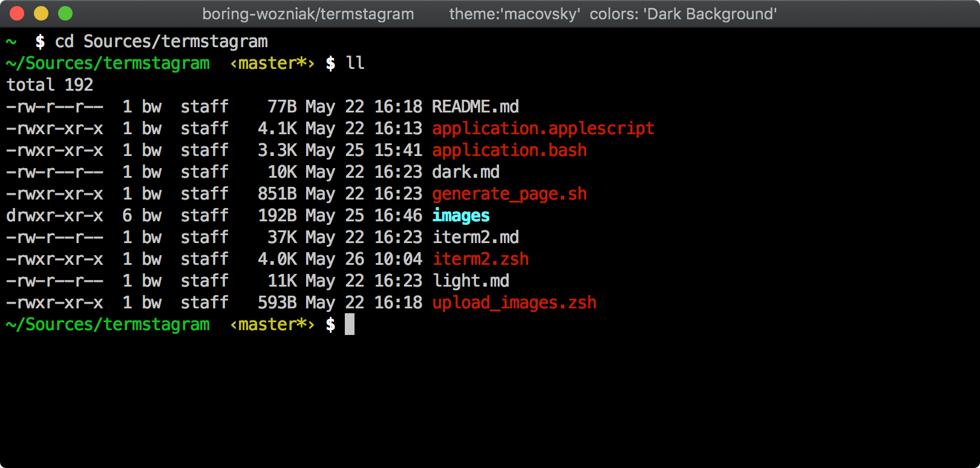Click the 'total 192' line
Screen dimensions: 980x468
click(50, 85)
